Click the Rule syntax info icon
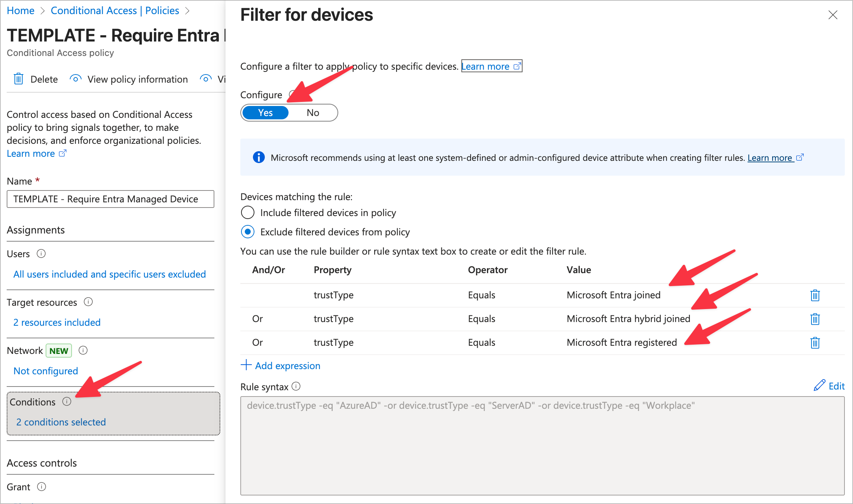 (x=296, y=387)
